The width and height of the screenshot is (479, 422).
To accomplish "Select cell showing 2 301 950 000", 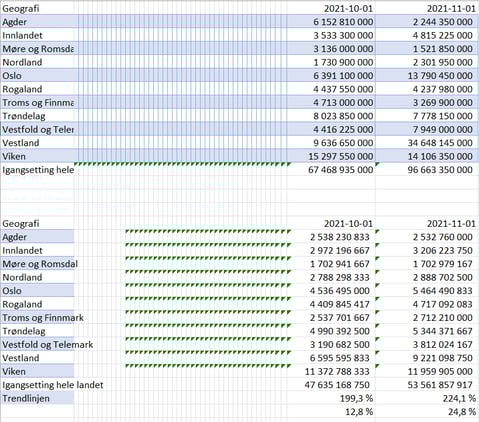I will click(443, 62).
